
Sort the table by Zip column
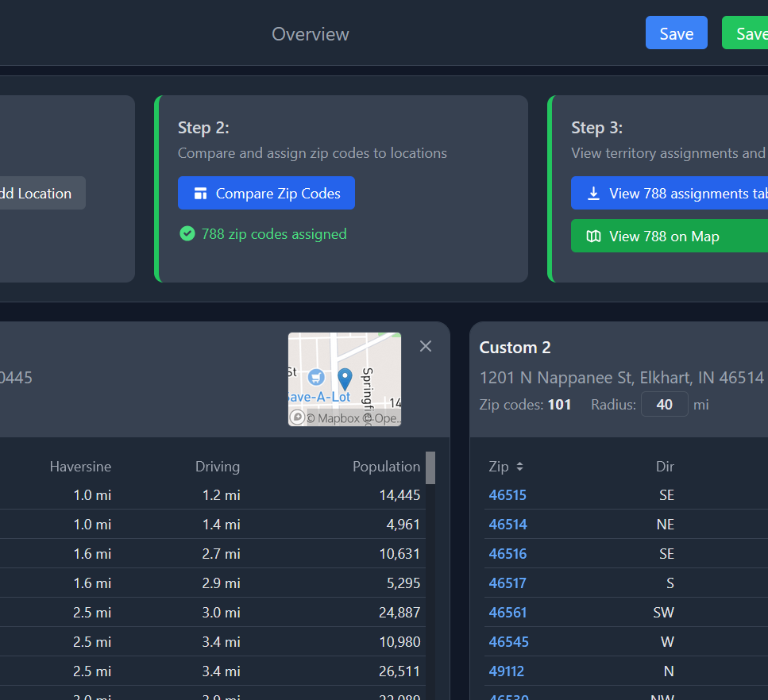(x=506, y=467)
